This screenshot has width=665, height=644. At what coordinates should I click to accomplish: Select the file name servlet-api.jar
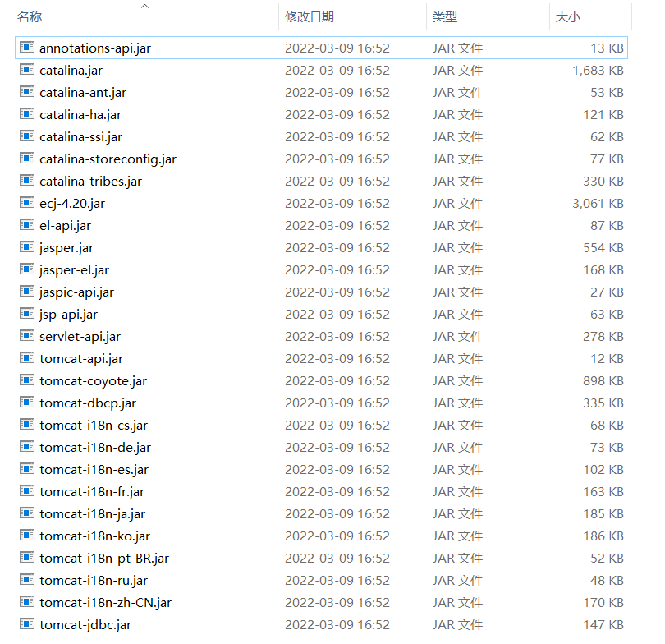pos(80,336)
